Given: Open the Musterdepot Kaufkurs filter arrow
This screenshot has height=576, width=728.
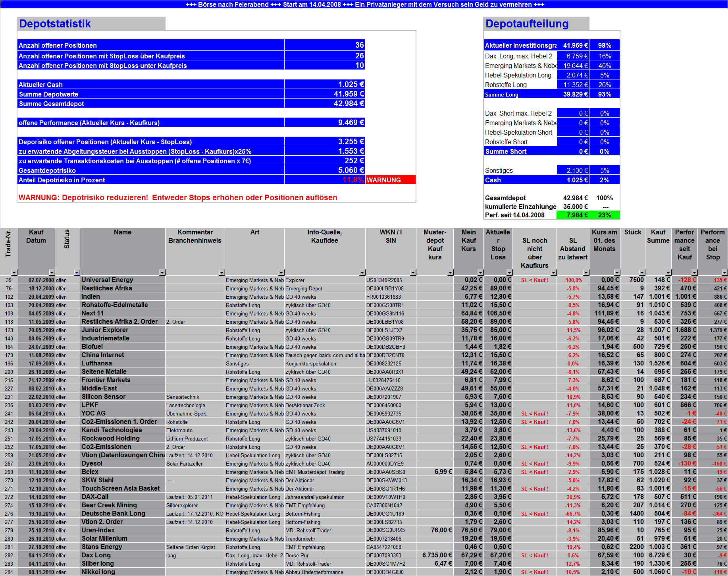Looking at the screenshot, I should pyautogui.click(x=450, y=273).
